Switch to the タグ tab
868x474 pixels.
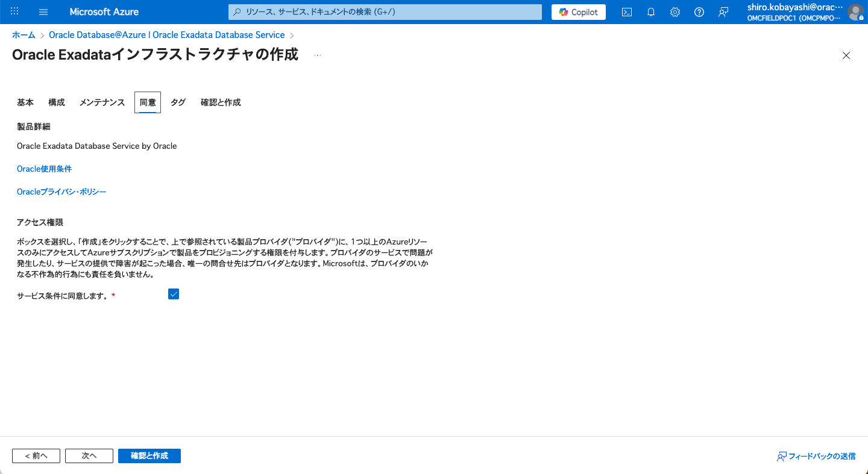(178, 102)
